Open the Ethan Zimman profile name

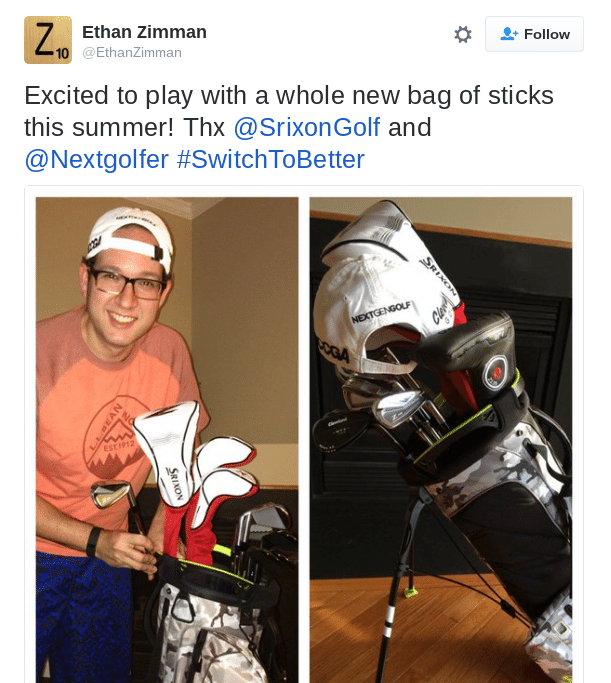tap(144, 32)
